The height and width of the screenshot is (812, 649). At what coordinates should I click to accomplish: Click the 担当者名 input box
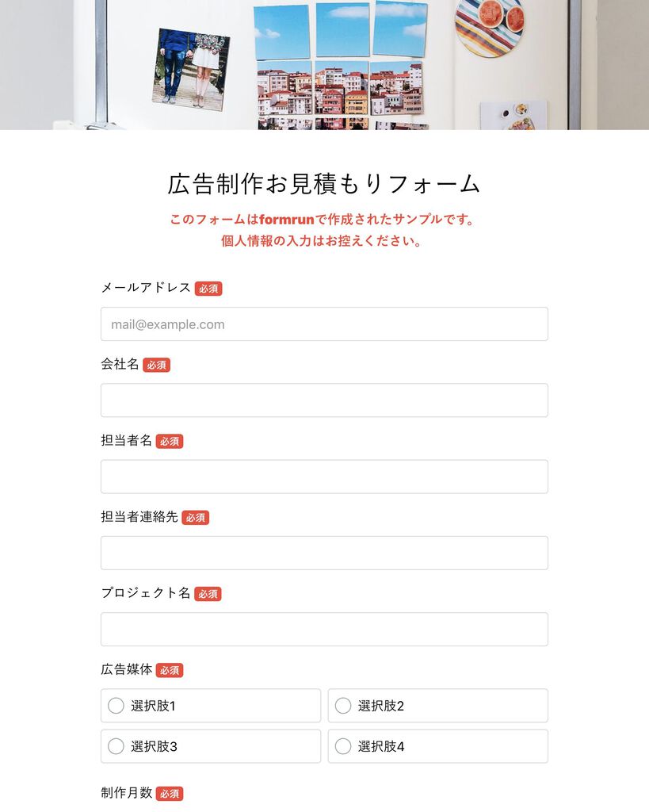tap(324, 477)
